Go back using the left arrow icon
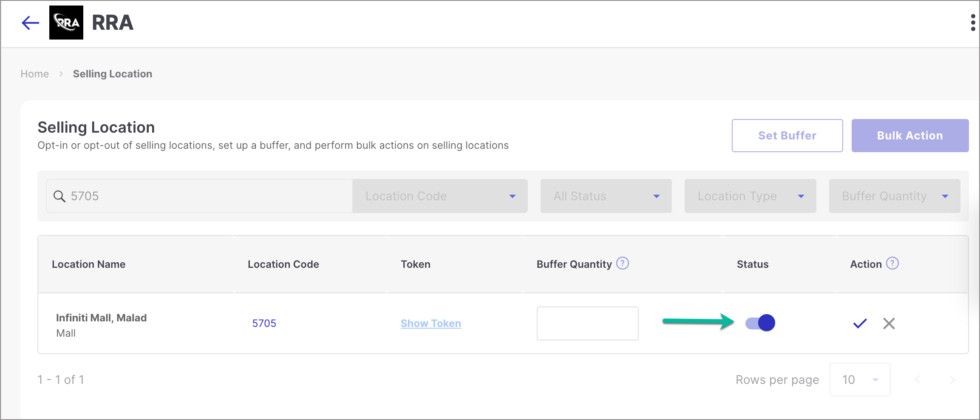 [x=30, y=23]
